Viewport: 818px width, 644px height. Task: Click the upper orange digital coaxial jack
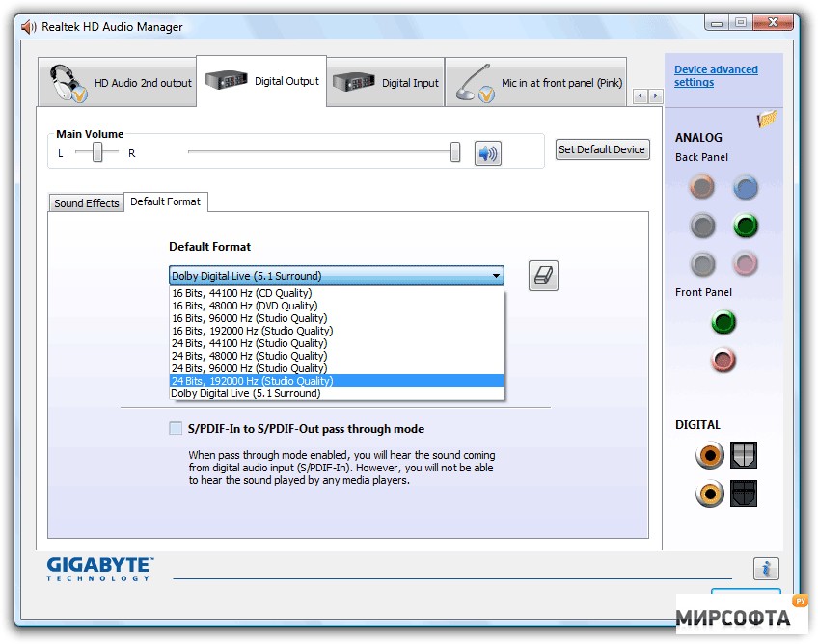710,455
